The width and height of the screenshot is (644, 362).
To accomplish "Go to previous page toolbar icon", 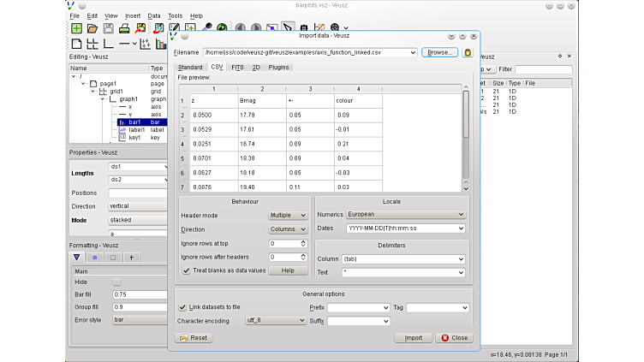I will click(x=241, y=27).
